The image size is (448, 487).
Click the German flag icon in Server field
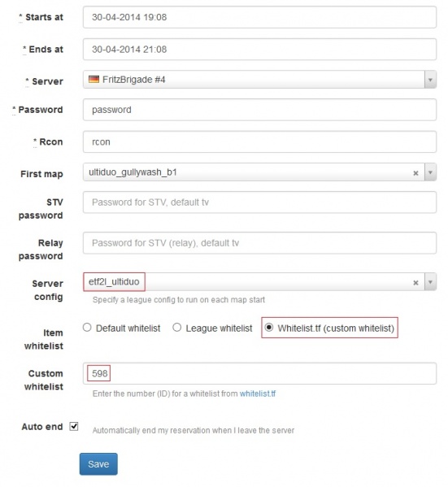click(x=94, y=79)
